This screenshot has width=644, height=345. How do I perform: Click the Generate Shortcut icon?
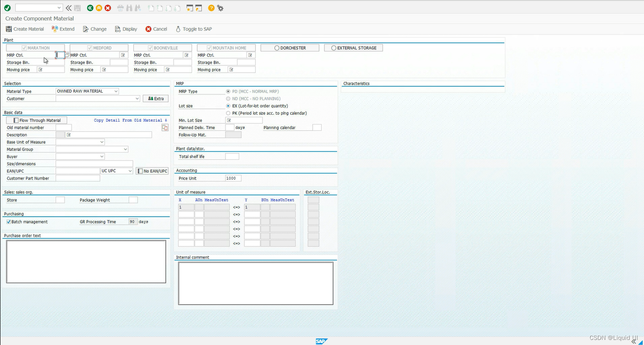tap(198, 8)
